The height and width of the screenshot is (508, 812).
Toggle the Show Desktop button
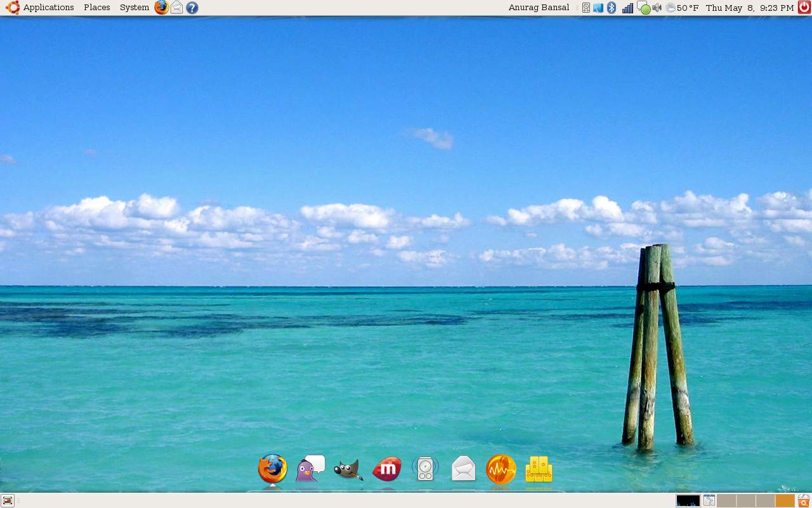click(7, 500)
